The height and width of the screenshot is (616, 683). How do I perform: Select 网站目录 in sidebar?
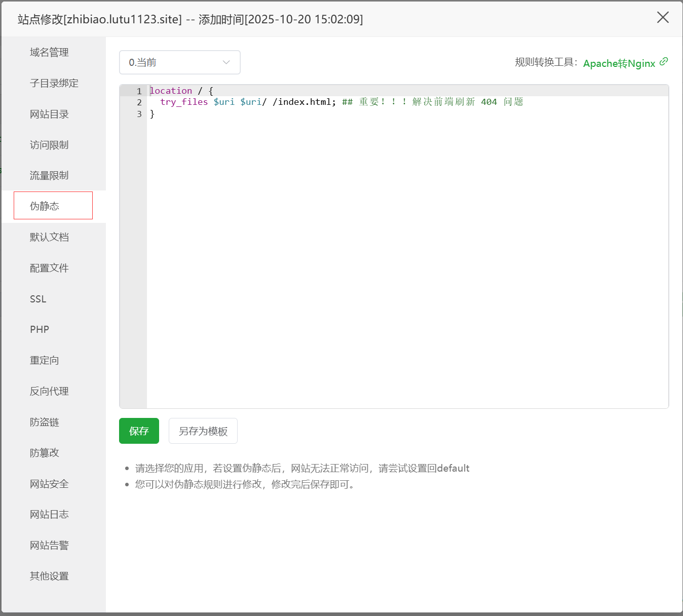(x=49, y=114)
